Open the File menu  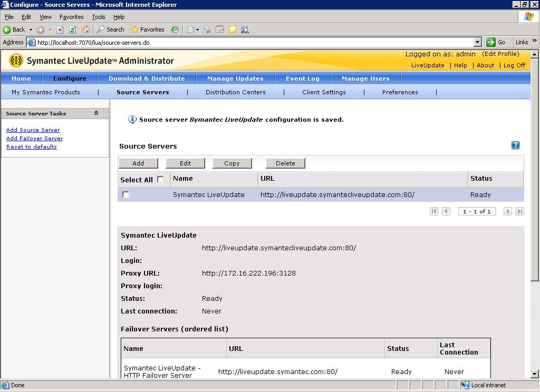coord(9,17)
